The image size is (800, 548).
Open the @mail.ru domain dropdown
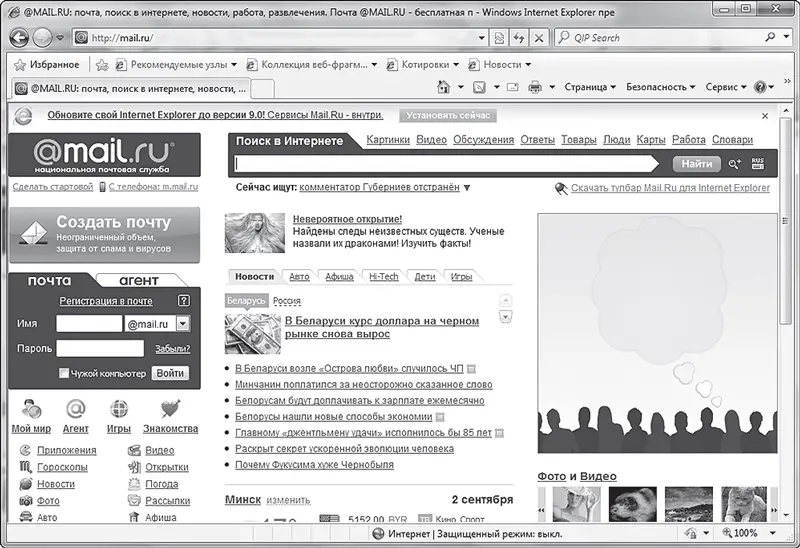coord(183,323)
